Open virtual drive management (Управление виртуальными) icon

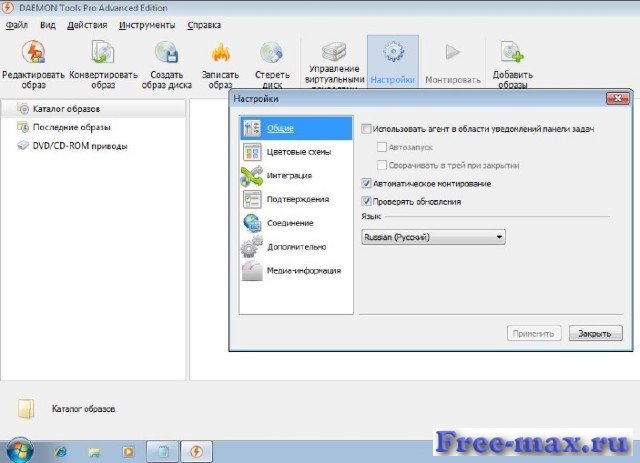pyautogui.click(x=334, y=51)
